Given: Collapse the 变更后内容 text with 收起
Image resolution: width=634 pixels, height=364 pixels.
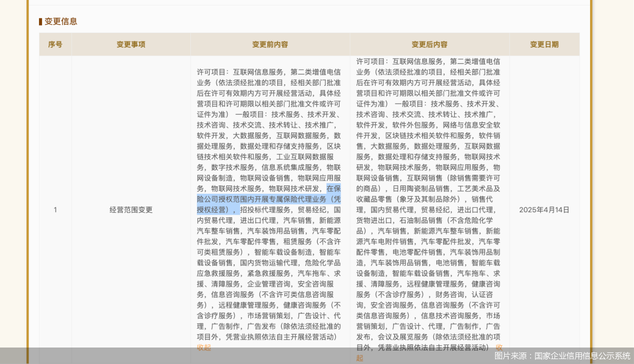Looking at the screenshot, I should coord(360,358).
